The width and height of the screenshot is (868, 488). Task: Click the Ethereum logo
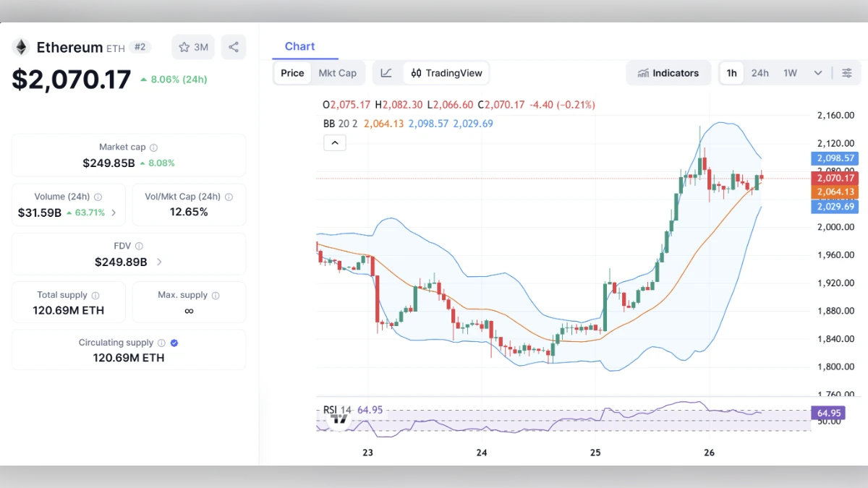[x=21, y=46]
